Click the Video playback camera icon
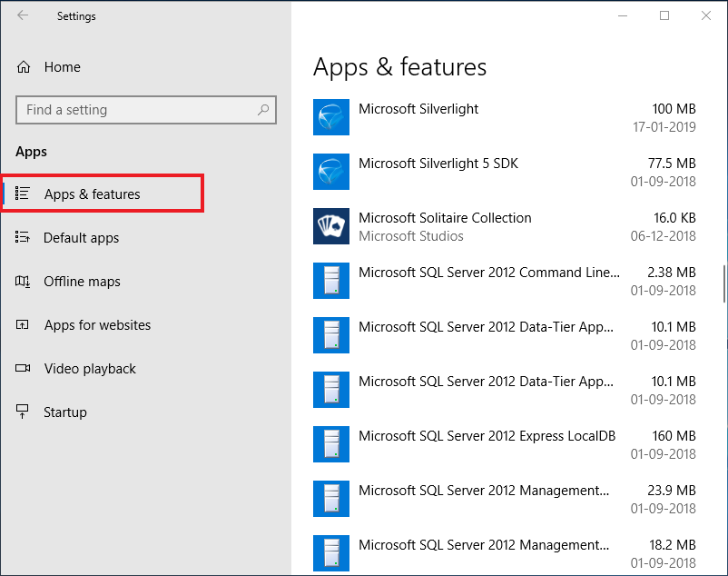 pos(23,368)
